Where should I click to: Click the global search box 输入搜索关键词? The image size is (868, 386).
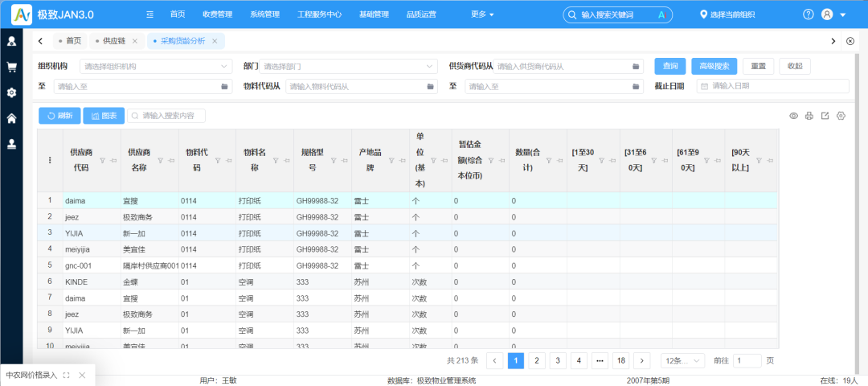(617, 15)
